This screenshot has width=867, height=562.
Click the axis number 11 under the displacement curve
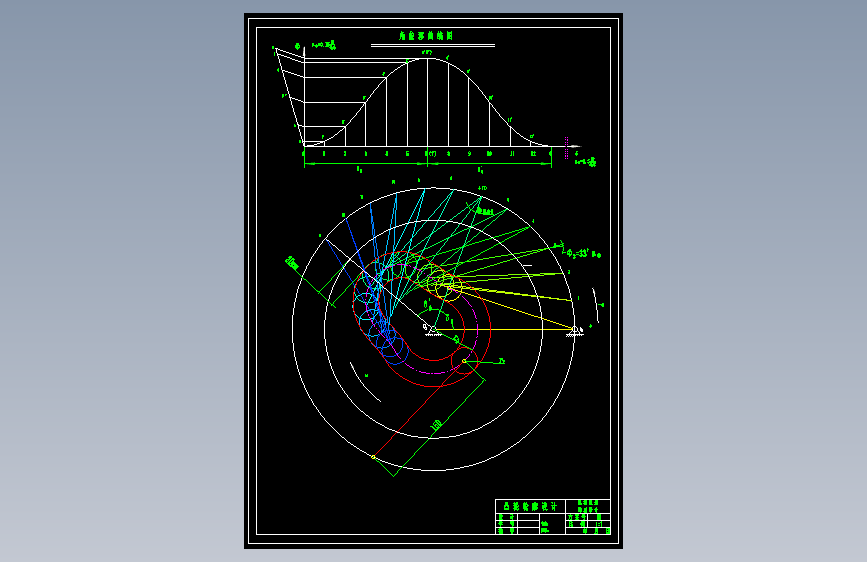(x=512, y=154)
